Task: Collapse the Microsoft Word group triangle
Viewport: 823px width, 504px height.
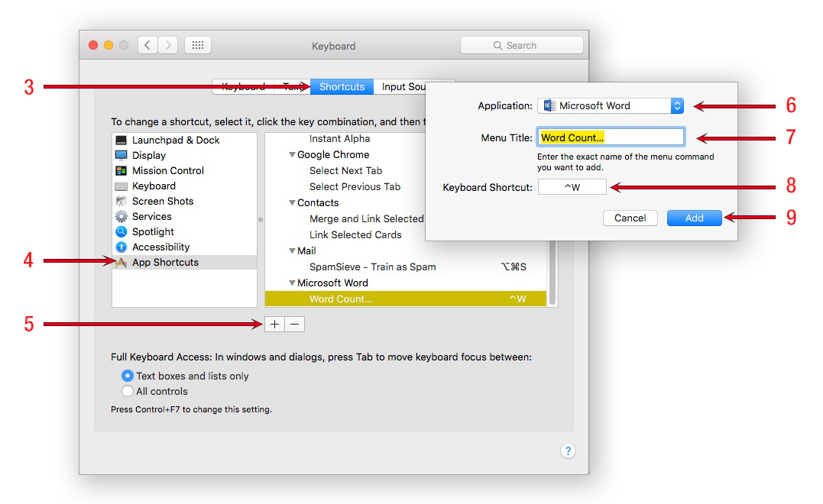Action: [x=293, y=283]
